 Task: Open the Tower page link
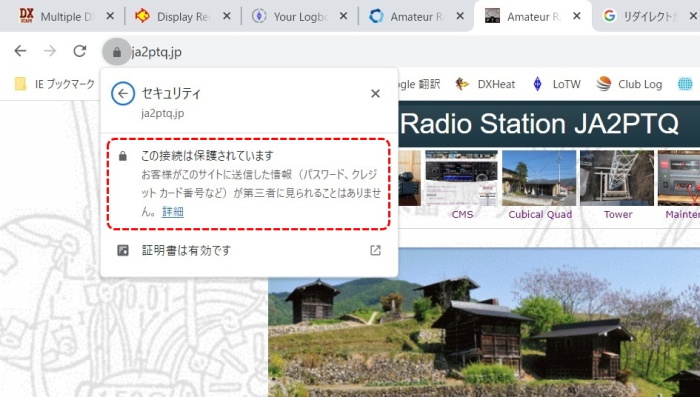click(x=618, y=214)
